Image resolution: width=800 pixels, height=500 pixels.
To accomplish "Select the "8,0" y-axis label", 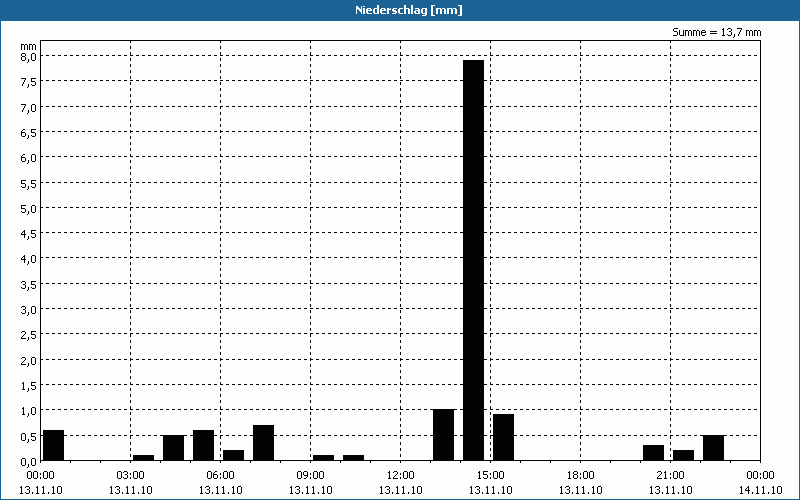I will click(28, 57).
